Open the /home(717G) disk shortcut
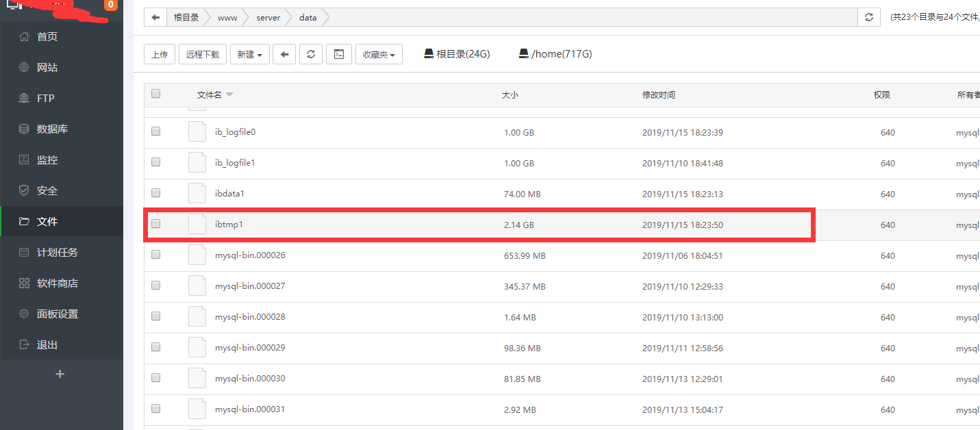The width and height of the screenshot is (980, 430). point(555,54)
